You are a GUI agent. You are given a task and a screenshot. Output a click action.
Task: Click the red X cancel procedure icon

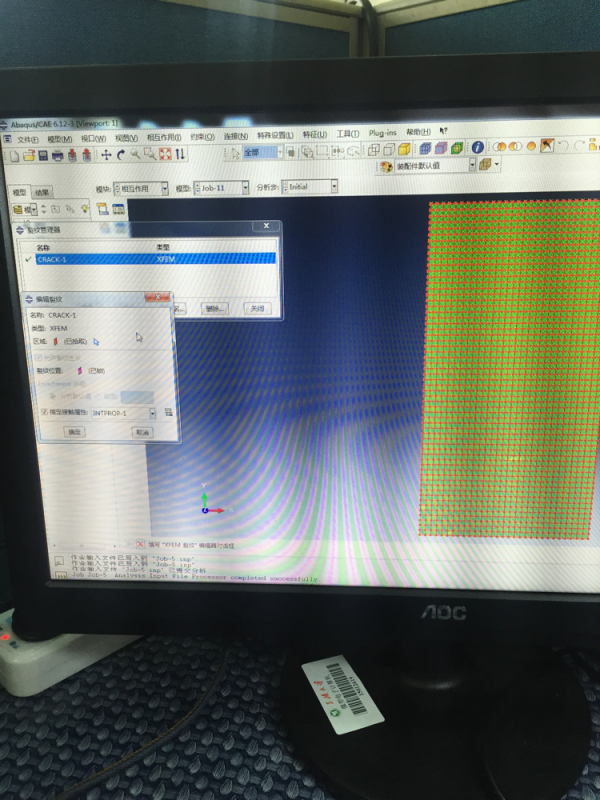click(x=140, y=544)
